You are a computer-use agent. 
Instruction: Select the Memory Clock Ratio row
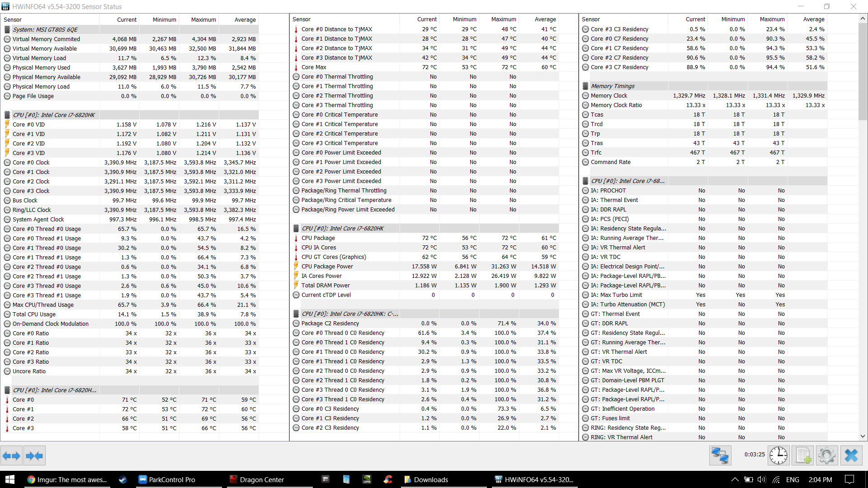click(704, 105)
